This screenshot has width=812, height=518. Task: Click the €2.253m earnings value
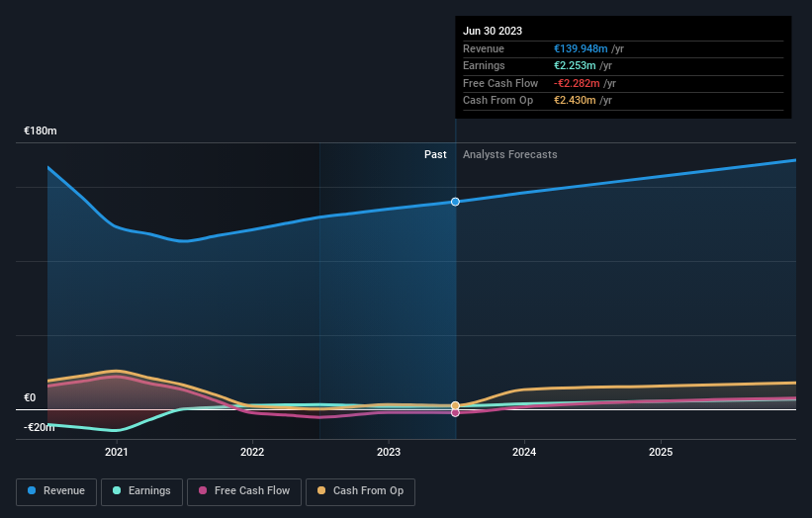[x=575, y=65]
